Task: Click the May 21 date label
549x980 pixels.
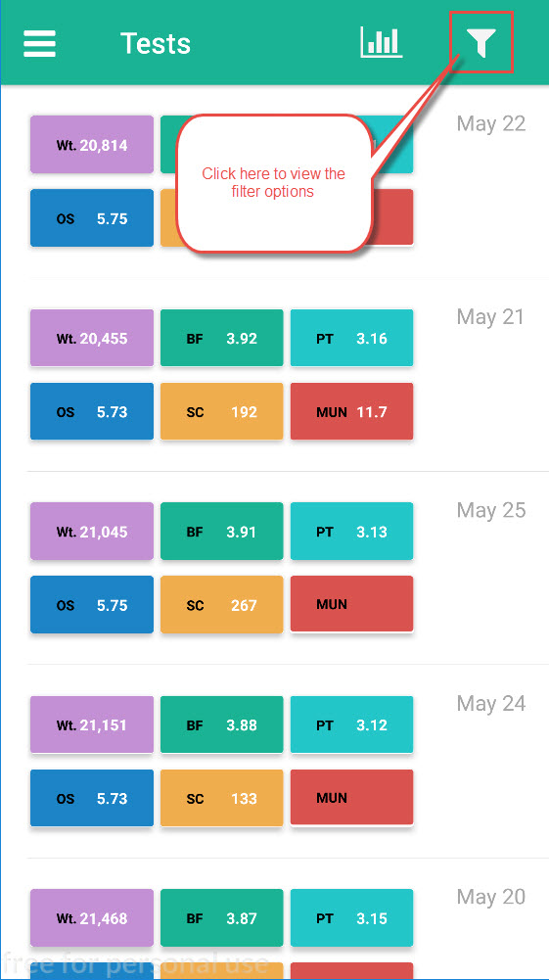Action: [491, 317]
